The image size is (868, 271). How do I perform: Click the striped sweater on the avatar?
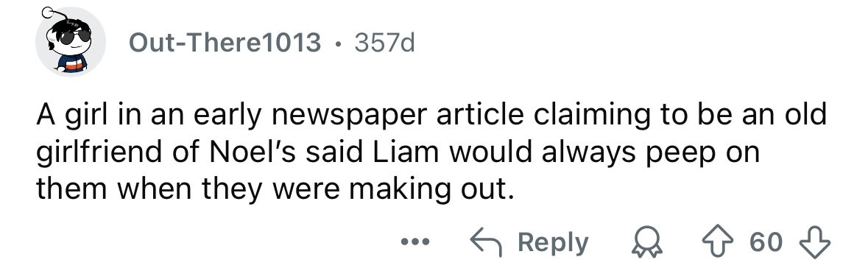point(73,63)
